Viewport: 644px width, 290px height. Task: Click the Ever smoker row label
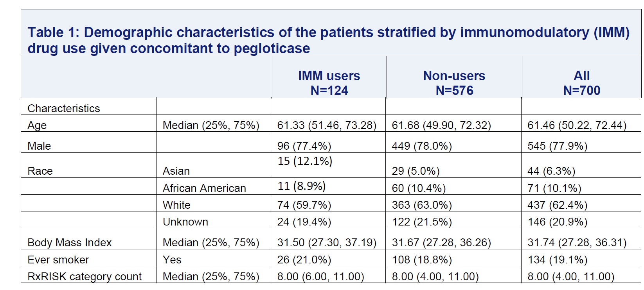click(x=58, y=260)
